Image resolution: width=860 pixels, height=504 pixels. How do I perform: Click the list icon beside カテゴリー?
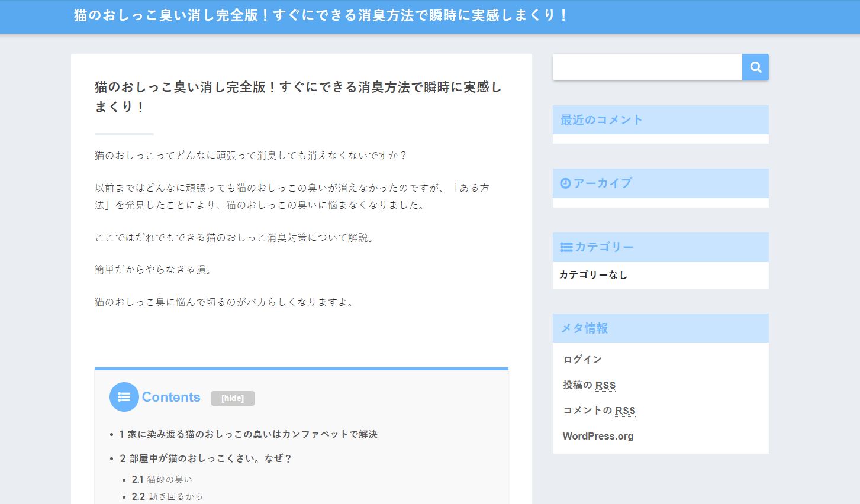tap(566, 247)
